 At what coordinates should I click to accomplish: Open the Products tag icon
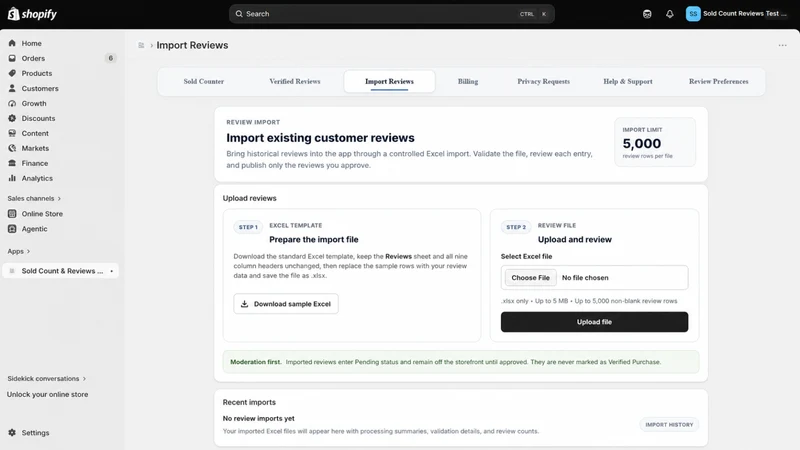pyautogui.click(x=12, y=73)
